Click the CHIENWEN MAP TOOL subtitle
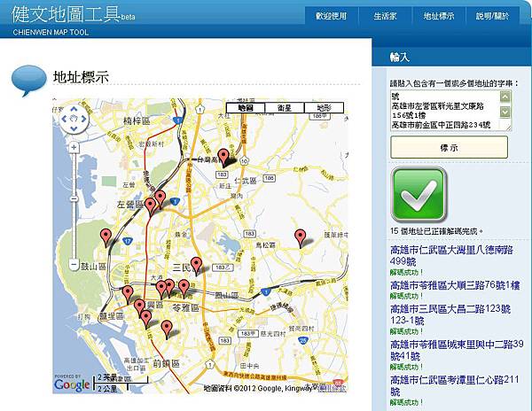This screenshot has width=532, height=411. pos(51,33)
